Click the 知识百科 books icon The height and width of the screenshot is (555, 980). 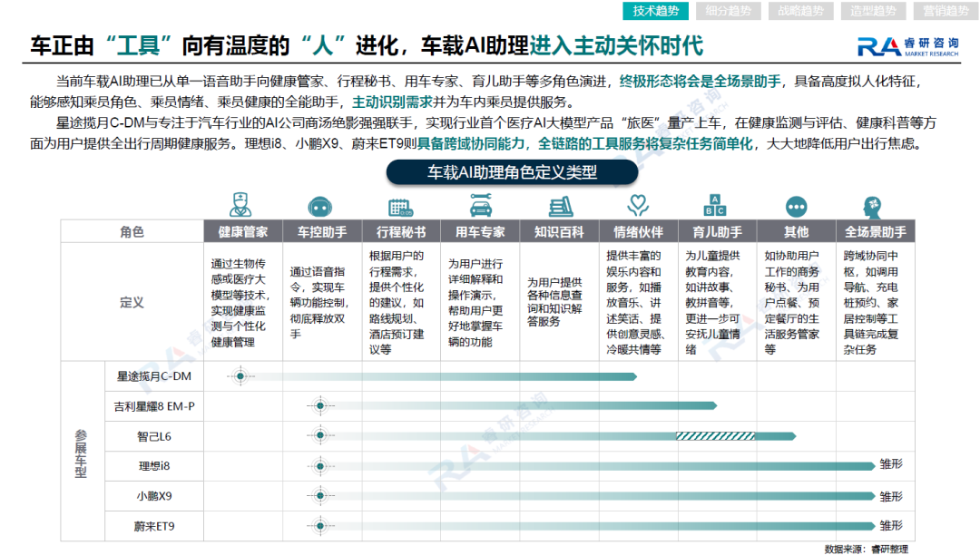pyautogui.click(x=561, y=206)
